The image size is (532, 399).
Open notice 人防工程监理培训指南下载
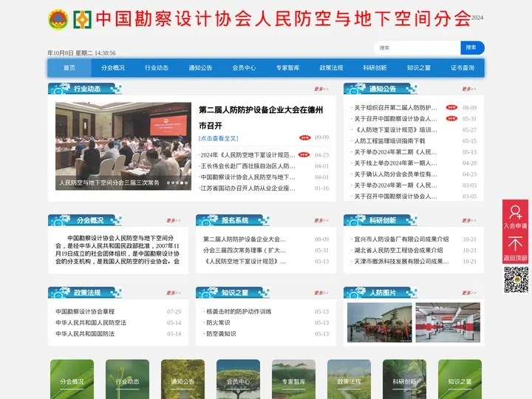click(x=389, y=141)
